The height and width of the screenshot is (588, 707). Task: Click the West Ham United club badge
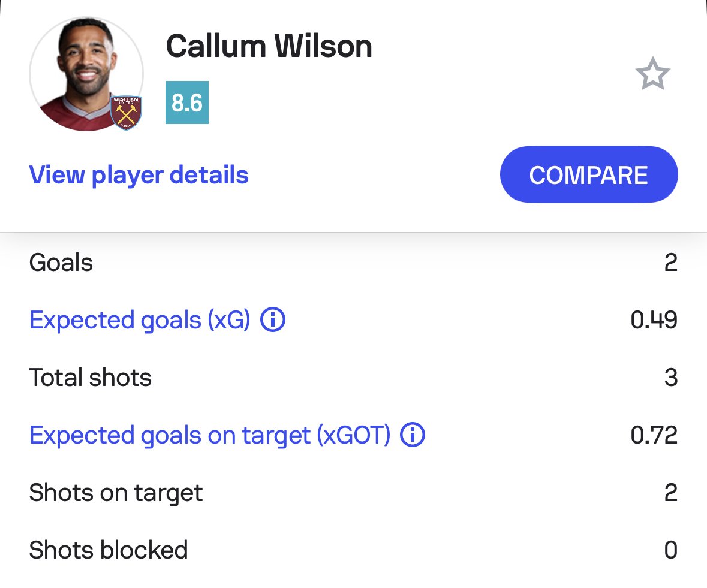point(126,112)
